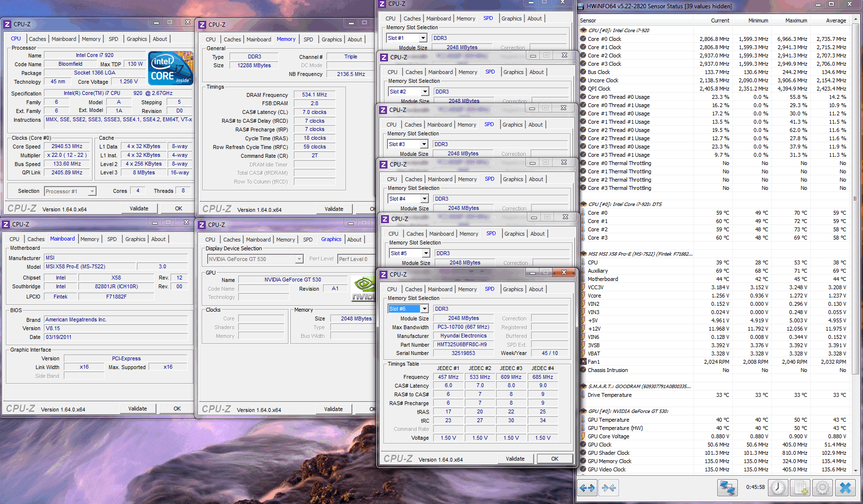863x504 pixels.
Task: Open the Slot #2 memory slot dropdown
Action: point(425,92)
